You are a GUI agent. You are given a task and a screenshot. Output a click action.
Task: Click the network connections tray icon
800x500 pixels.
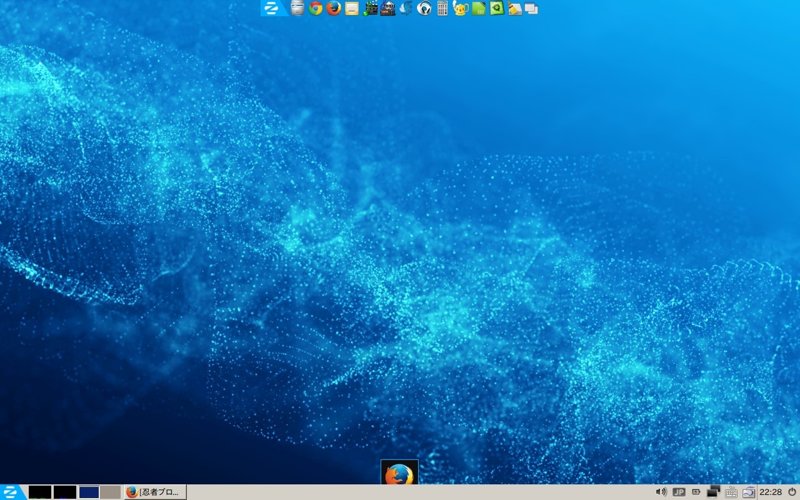click(713, 492)
